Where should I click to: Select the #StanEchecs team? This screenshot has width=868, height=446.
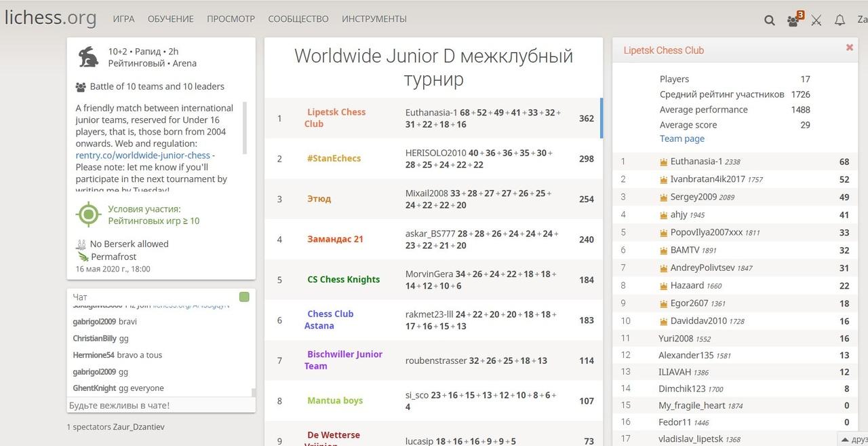334,158
